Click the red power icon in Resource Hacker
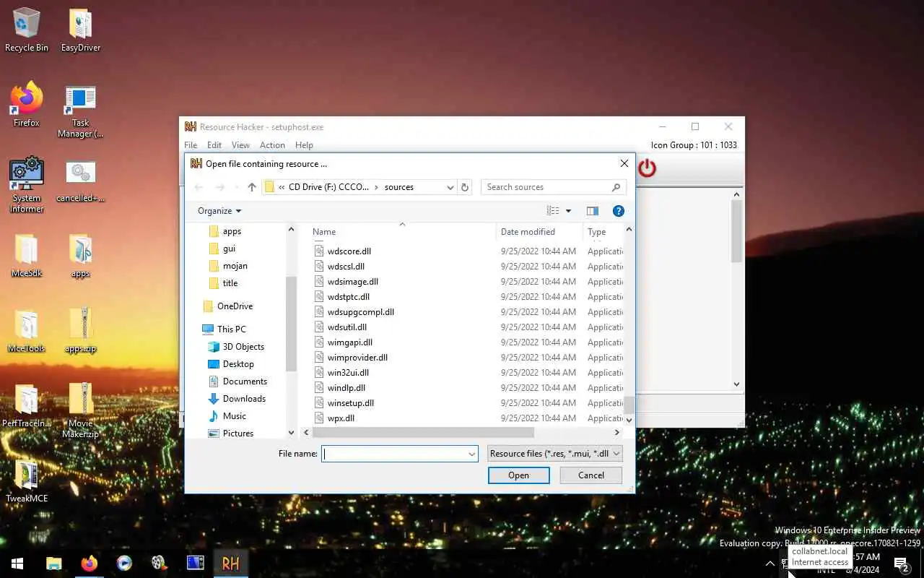 pyautogui.click(x=647, y=168)
